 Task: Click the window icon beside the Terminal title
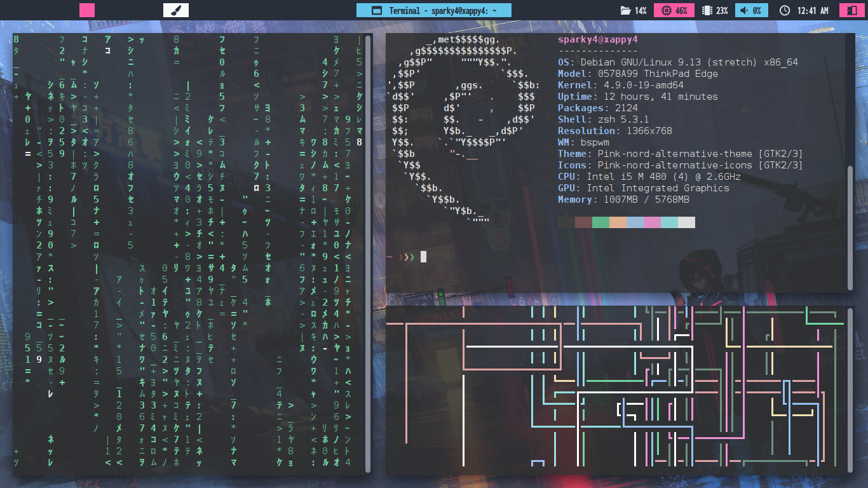coord(376,11)
